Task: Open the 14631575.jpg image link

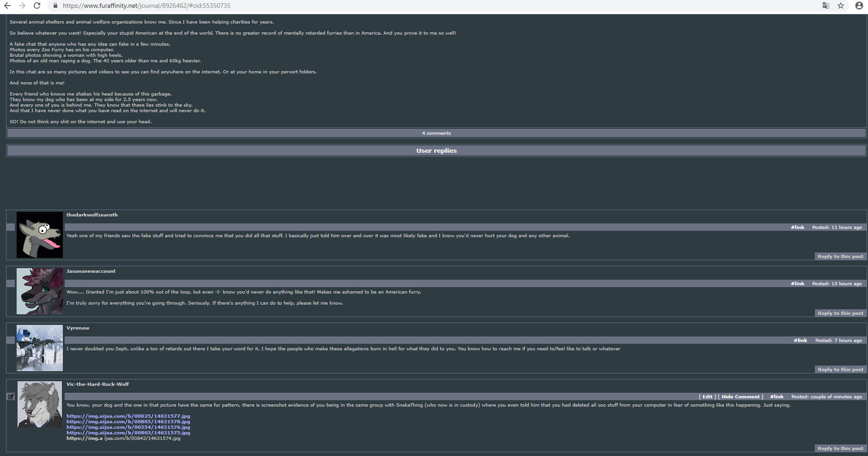Action: (128, 432)
